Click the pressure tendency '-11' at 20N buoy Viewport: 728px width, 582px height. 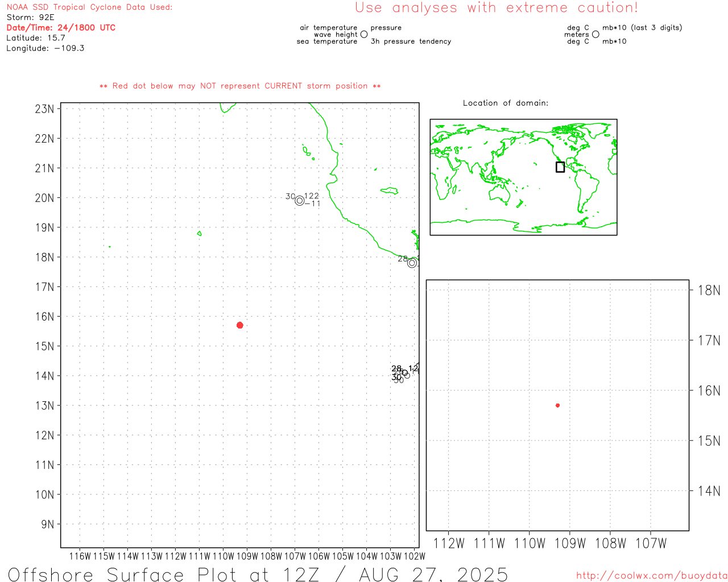(x=313, y=203)
